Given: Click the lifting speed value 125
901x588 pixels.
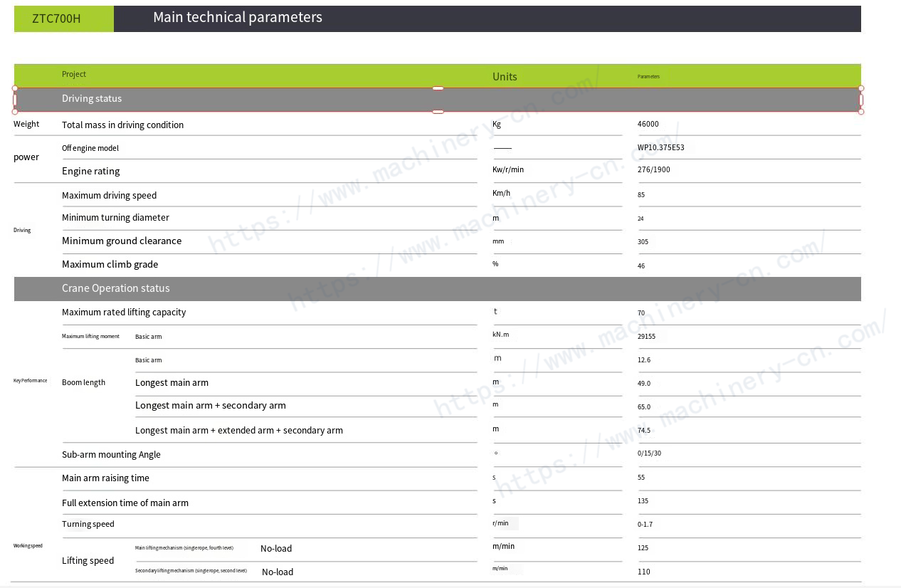Looking at the screenshot, I should [643, 547].
